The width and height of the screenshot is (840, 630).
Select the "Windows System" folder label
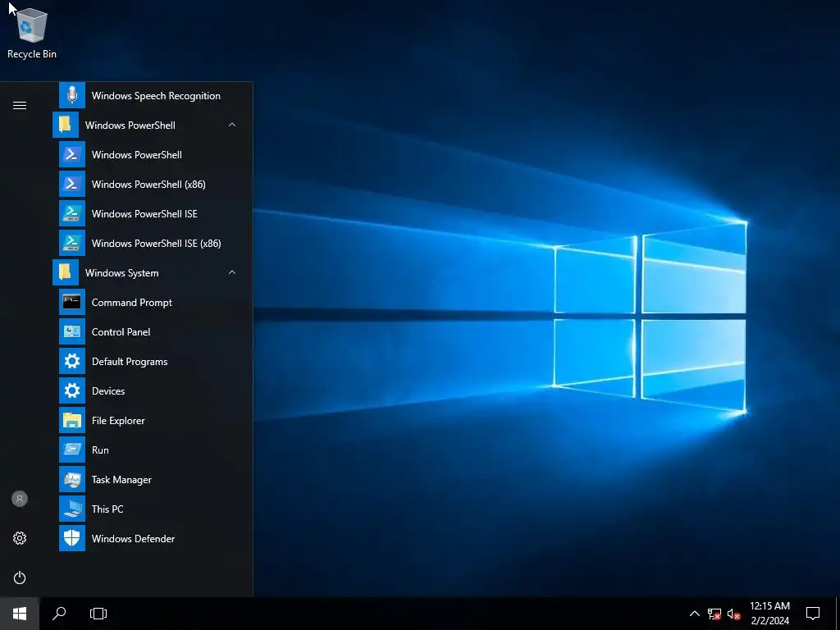pyautogui.click(x=121, y=273)
